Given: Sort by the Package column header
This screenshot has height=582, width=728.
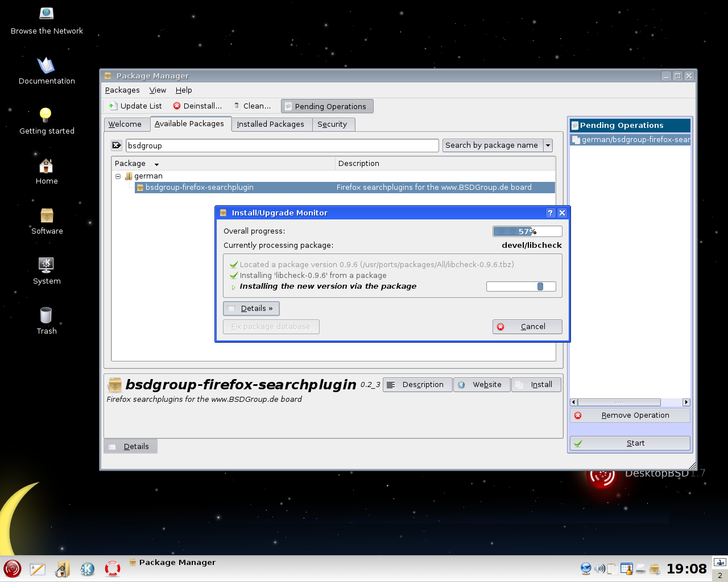Looking at the screenshot, I should [x=223, y=164].
